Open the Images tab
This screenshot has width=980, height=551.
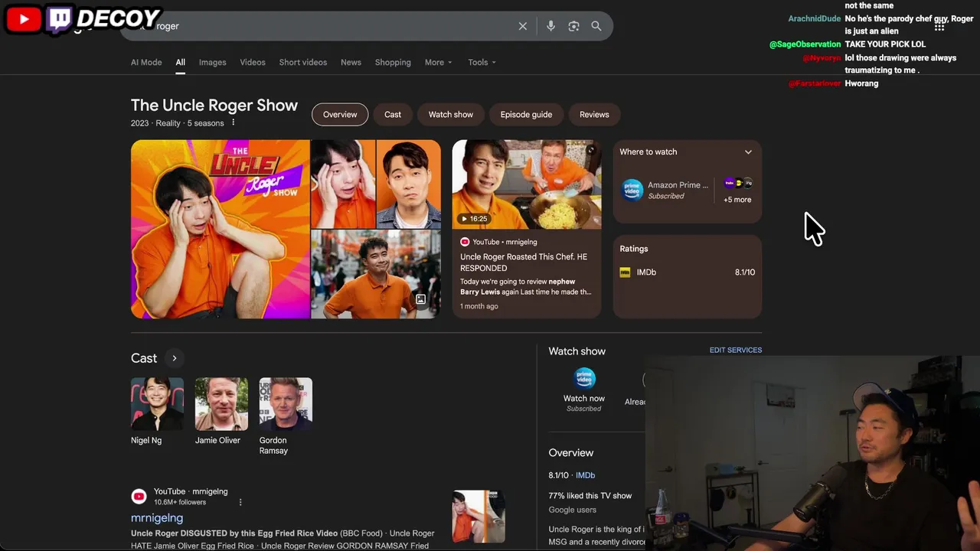pyautogui.click(x=212, y=63)
